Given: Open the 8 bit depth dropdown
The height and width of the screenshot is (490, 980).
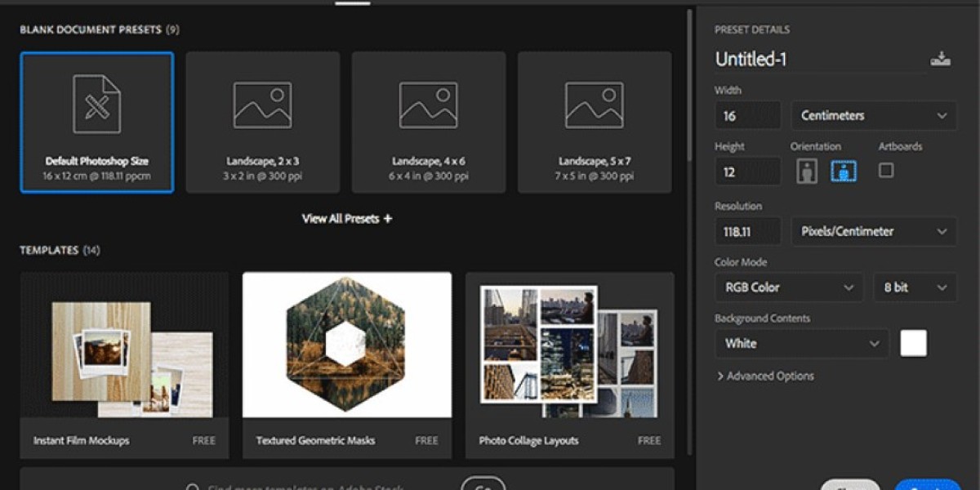Looking at the screenshot, I should click(x=915, y=287).
